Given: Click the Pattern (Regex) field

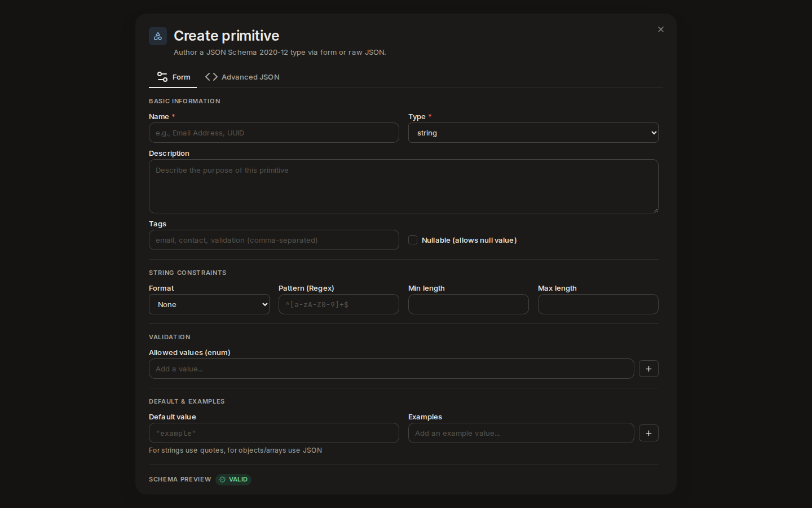Looking at the screenshot, I should tap(339, 304).
